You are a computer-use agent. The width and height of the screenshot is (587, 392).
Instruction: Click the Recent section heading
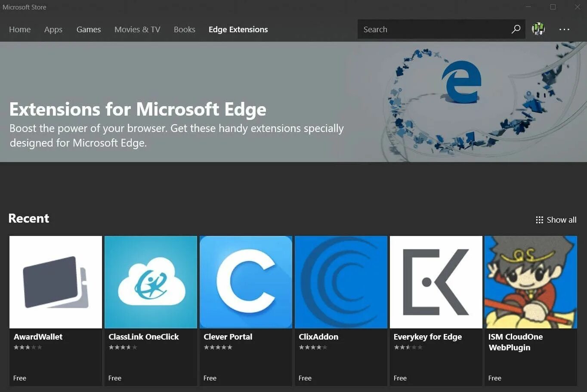click(x=29, y=218)
